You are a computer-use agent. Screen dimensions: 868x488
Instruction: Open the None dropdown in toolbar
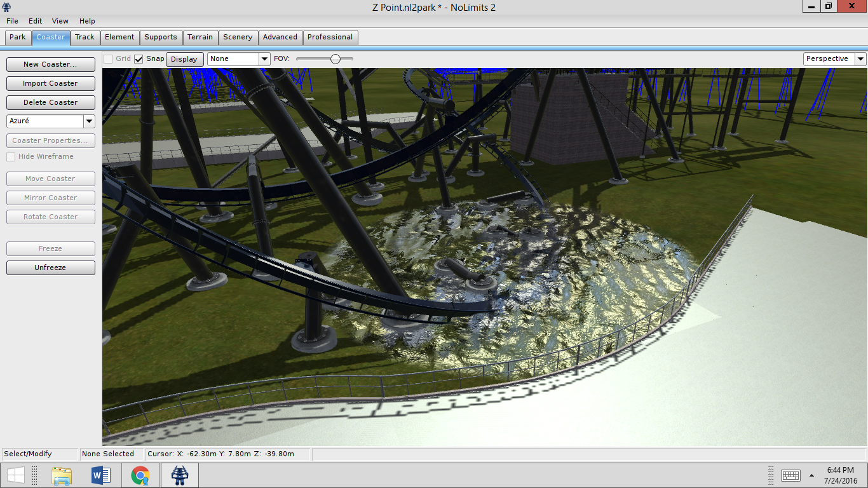[x=264, y=59]
